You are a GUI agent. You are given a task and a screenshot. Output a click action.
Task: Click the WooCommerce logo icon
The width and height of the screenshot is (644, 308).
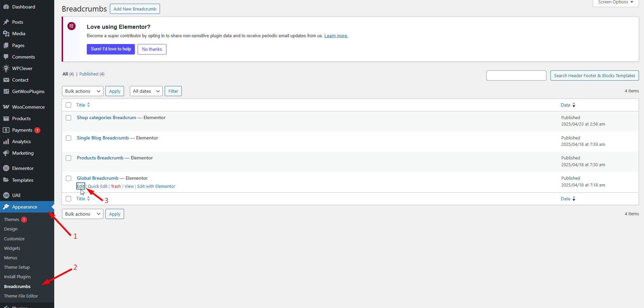coord(6,107)
